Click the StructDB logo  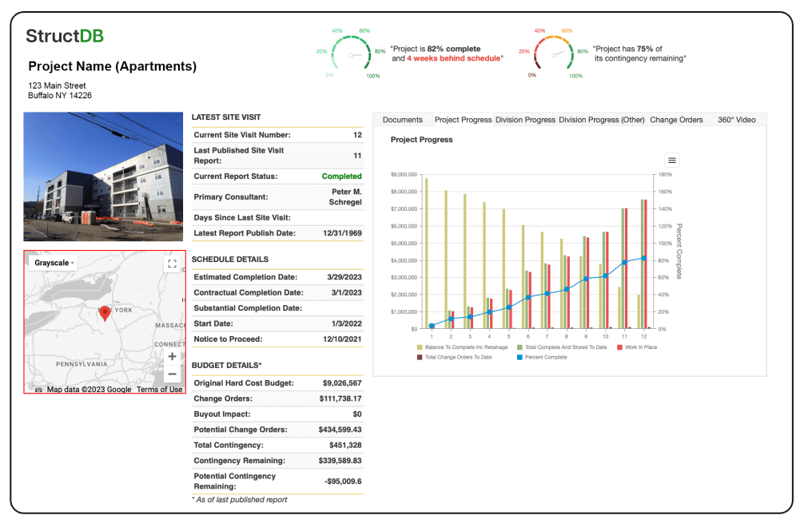64,36
